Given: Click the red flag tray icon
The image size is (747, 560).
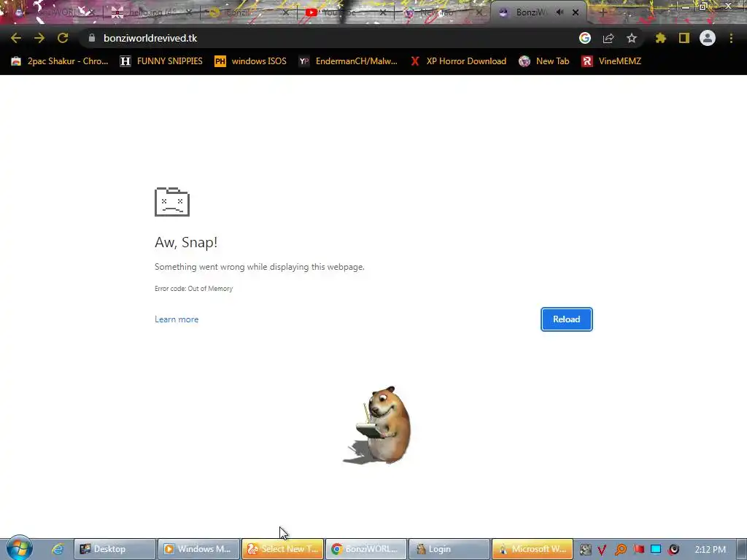Looking at the screenshot, I should point(638,550).
